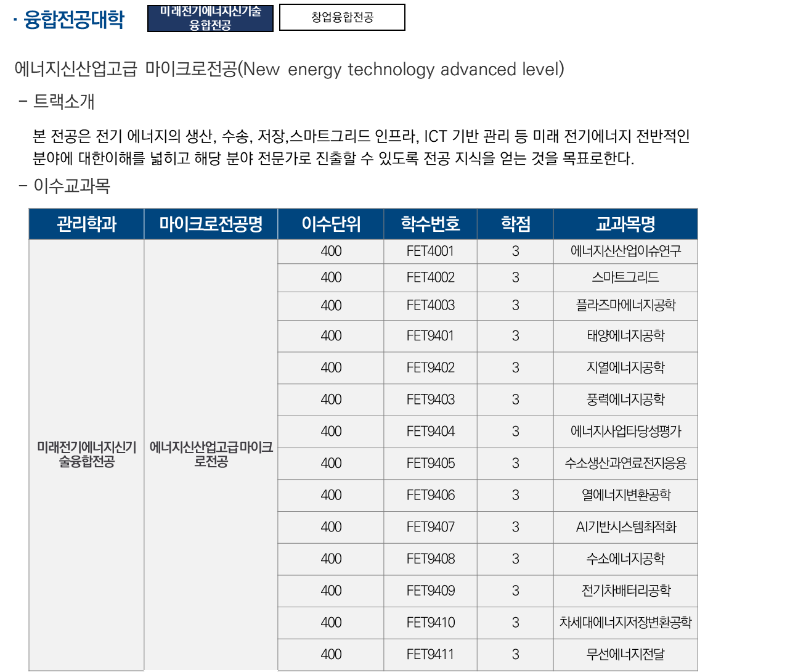Switch to the 창업융합전공 tab

342,17
